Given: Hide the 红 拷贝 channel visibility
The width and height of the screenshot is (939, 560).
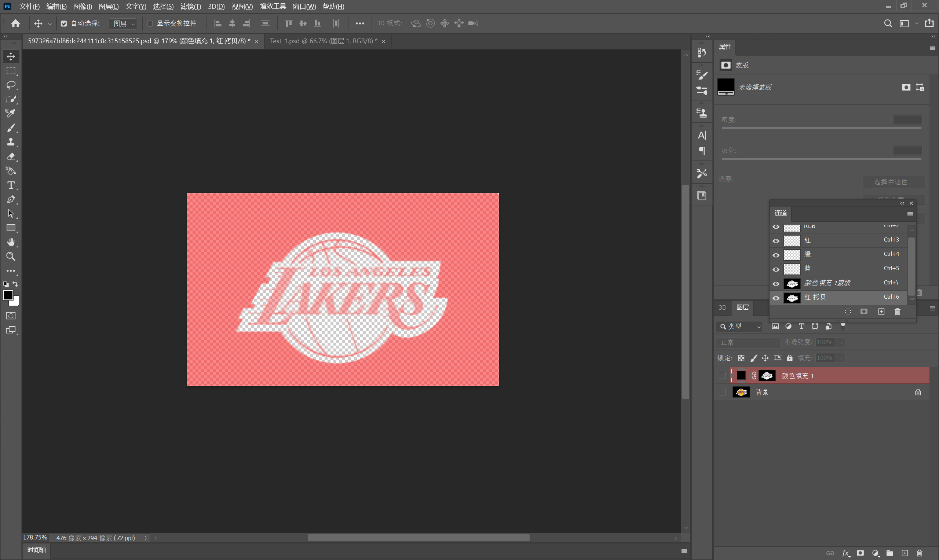Looking at the screenshot, I should [x=776, y=298].
